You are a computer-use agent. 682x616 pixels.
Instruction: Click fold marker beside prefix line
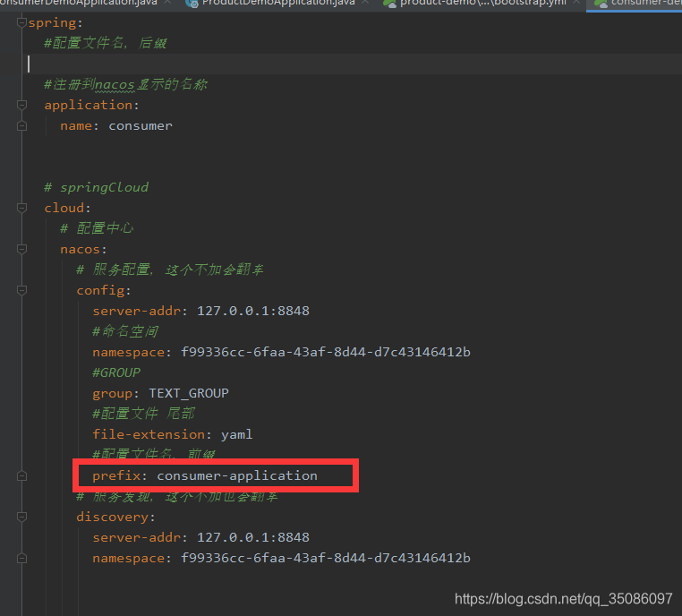[21, 476]
